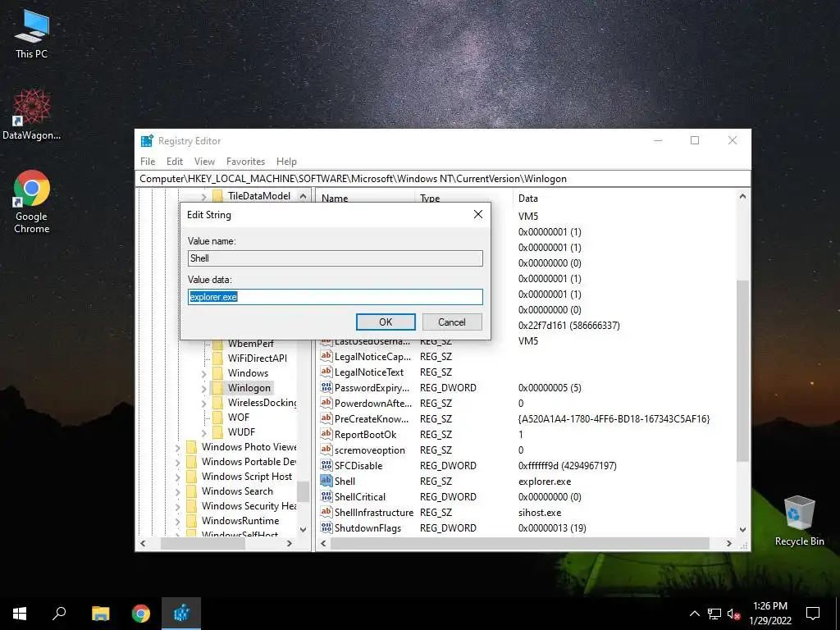
Task: Close the Edit String dialog
Action: pos(478,214)
